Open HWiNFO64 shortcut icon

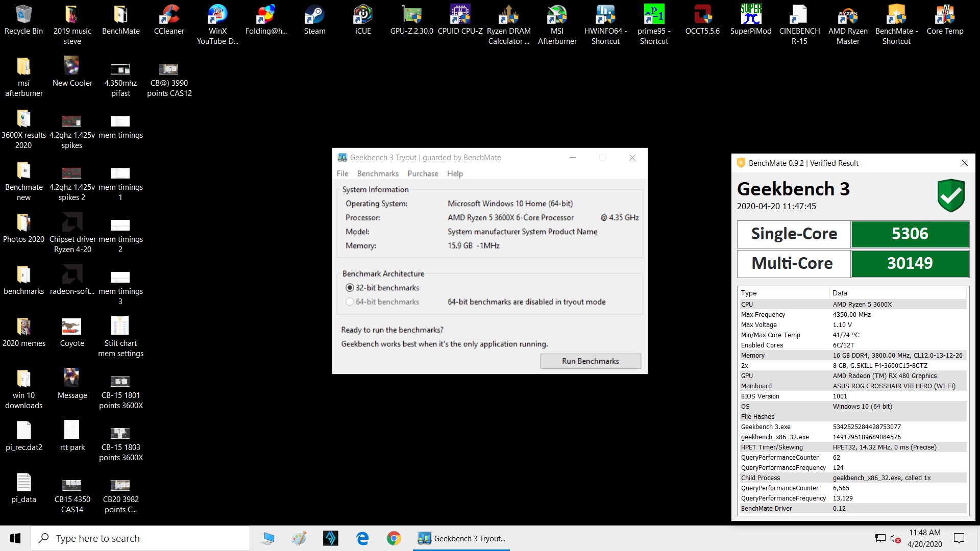(x=605, y=24)
